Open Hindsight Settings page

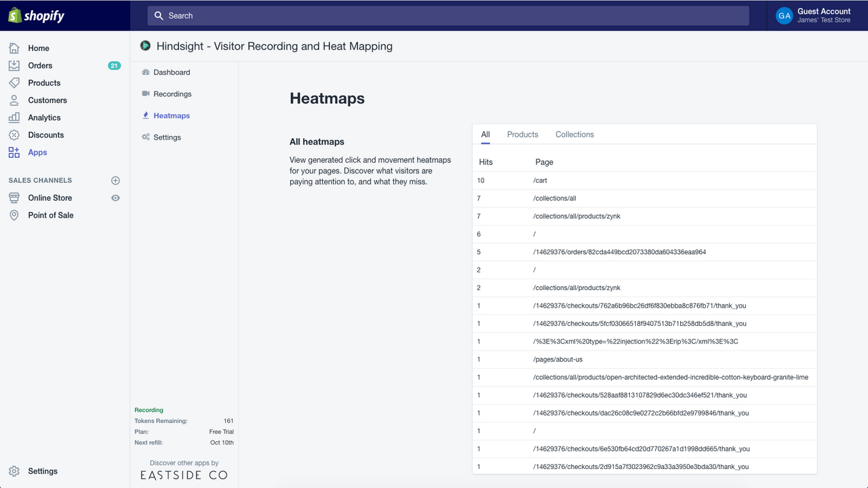point(167,137)
